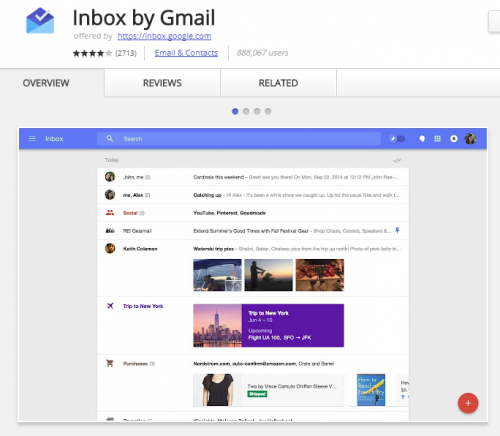This screenshot has height=436, width=500.
Task: Click Keith Coleman's avatar
Action: [110, 248]
